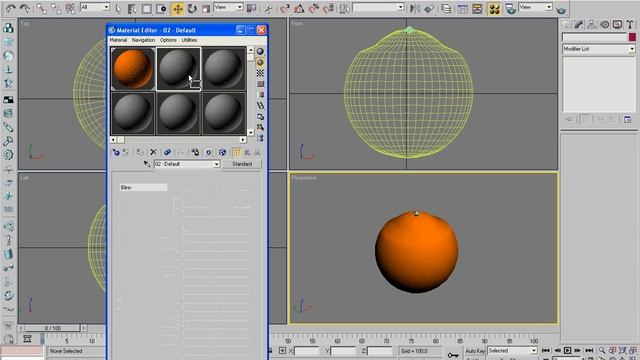Open the Blinn shader type dropdown
The width and height of the screenshot is (640, 360).
[x=143, y=187]
